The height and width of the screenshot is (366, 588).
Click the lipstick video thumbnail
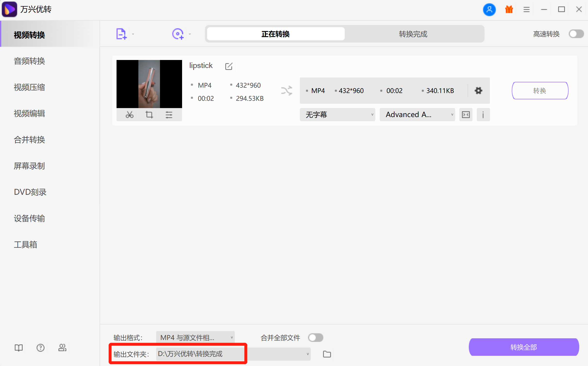point(149,84)
